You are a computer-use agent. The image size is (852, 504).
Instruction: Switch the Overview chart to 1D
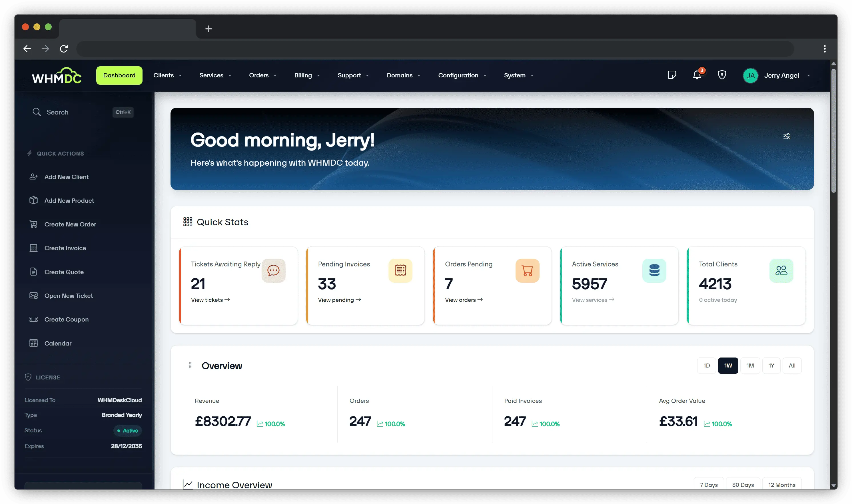tap(707, 366)
